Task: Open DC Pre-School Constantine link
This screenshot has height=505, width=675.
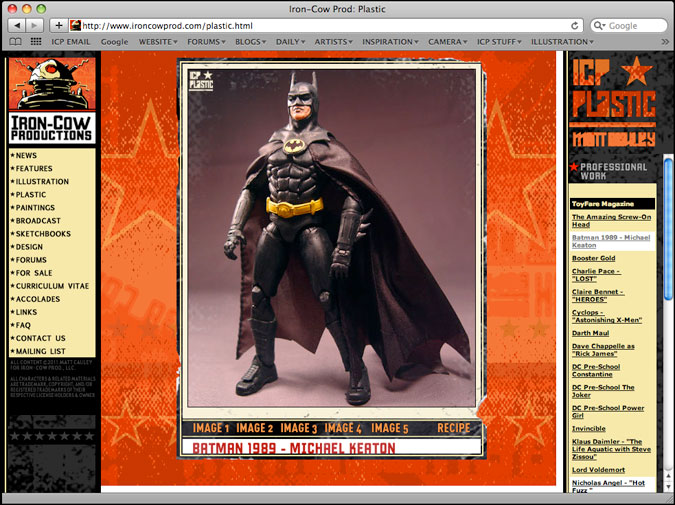Action: click(x=596, y=370)
